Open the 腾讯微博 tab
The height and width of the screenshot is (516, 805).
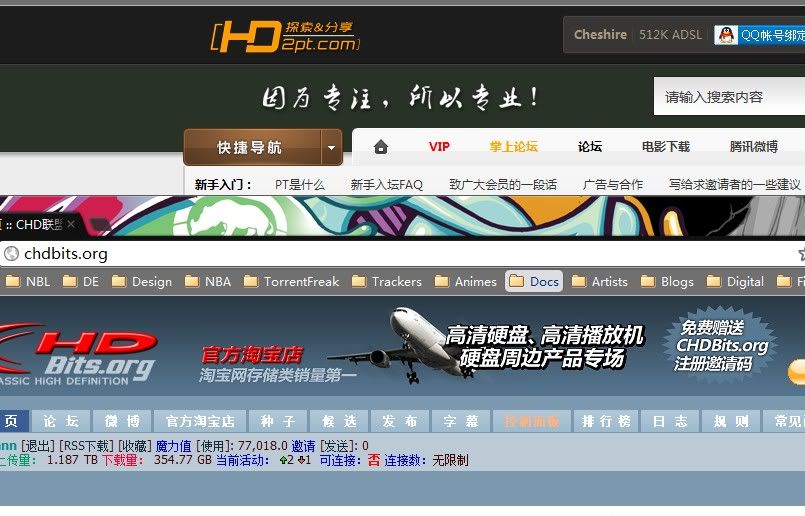click(x=754, y=147)
